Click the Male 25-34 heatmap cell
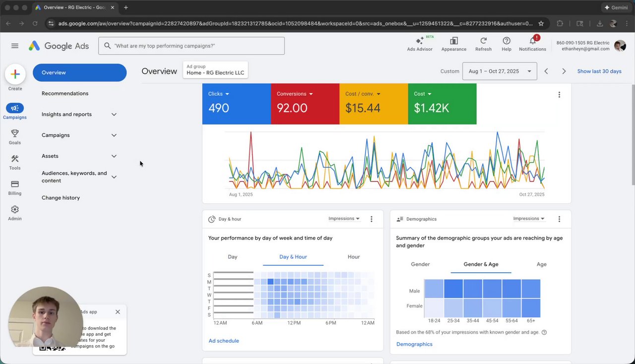Screen dimensions: 635x364 pyautogui.click(x=453, y=289)
